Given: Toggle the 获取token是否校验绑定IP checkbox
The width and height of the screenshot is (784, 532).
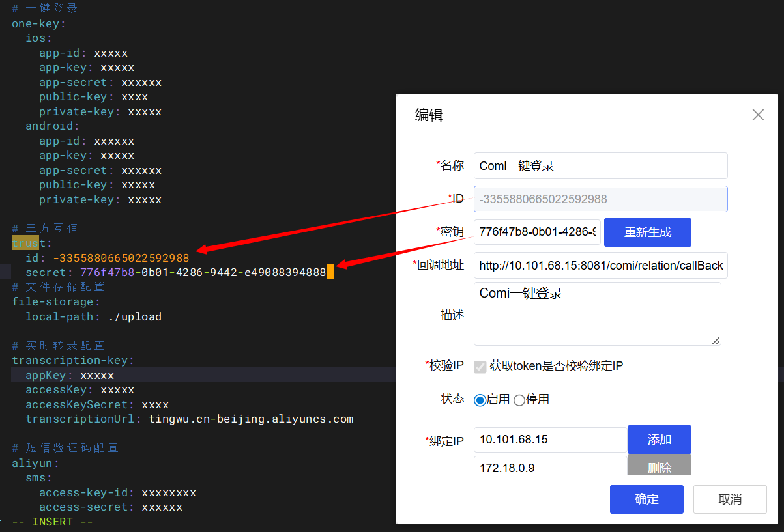Looking at the screenshot, I should point(480,367).
